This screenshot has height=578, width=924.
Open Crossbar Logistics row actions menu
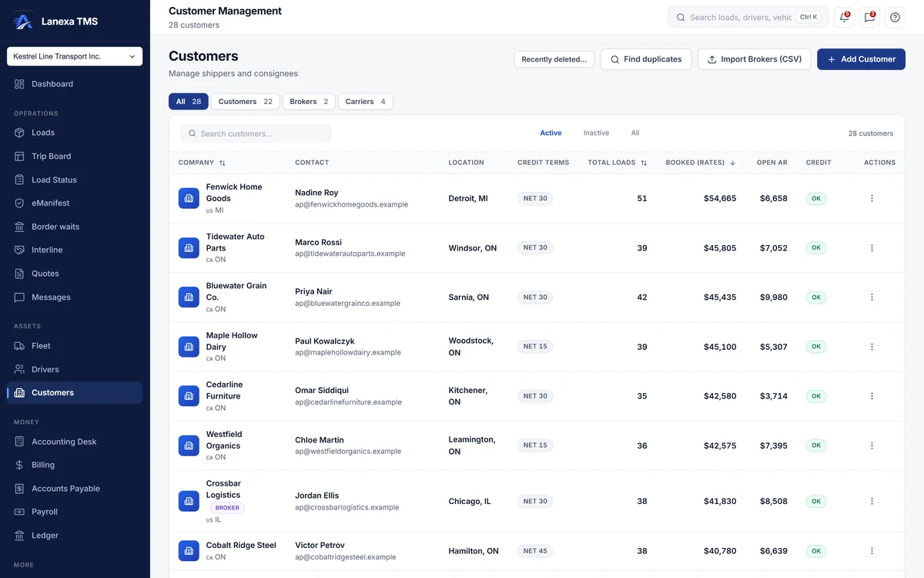pos(872,501)
